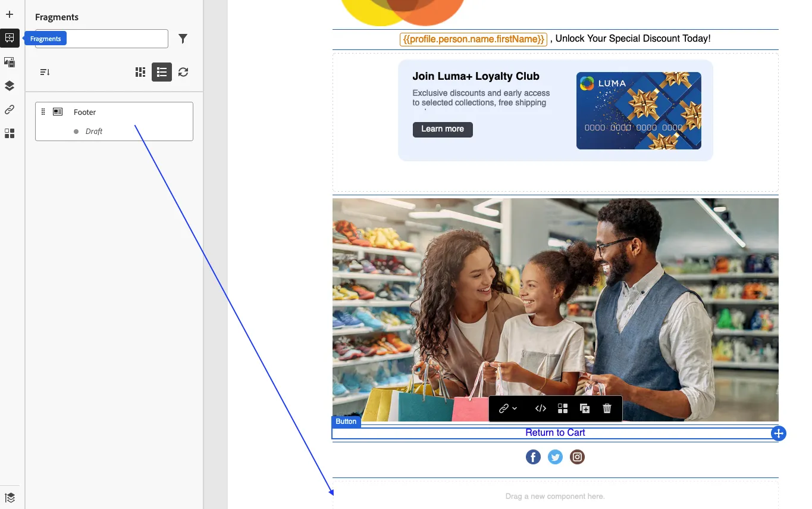The height and width of the screenshot is (509, 812).
Task: Click the loyalty club description text
Action: pyautogui.click(x=481, y=98)
